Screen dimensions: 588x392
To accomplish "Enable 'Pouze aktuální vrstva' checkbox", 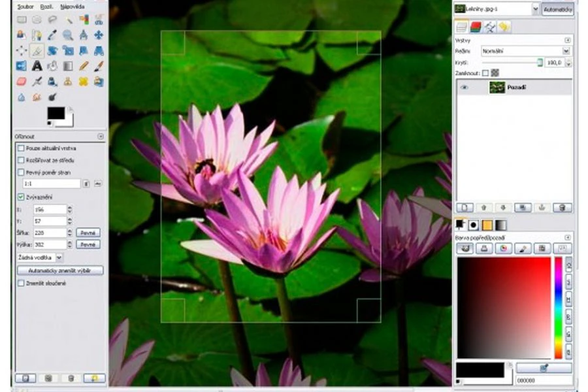I will coord(21,148).
